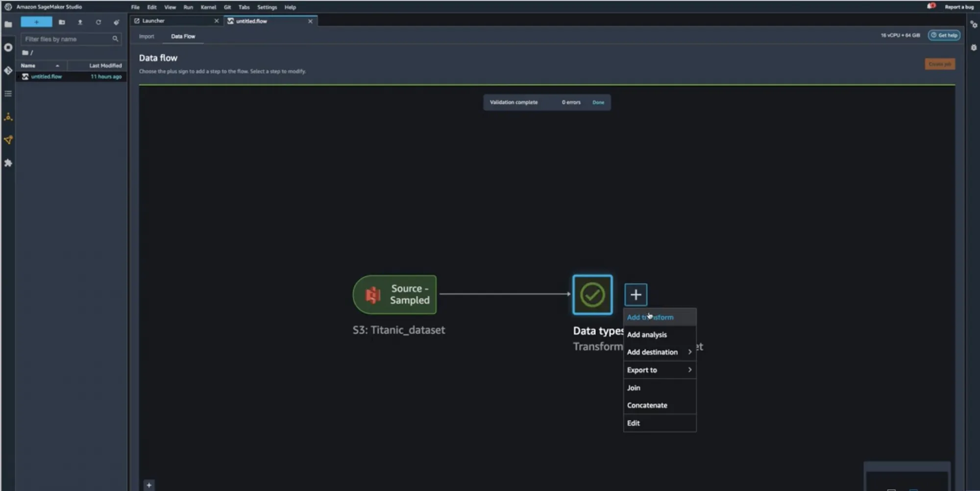Switch to the Import tab

pyautogui.click(x=146, y=36)
